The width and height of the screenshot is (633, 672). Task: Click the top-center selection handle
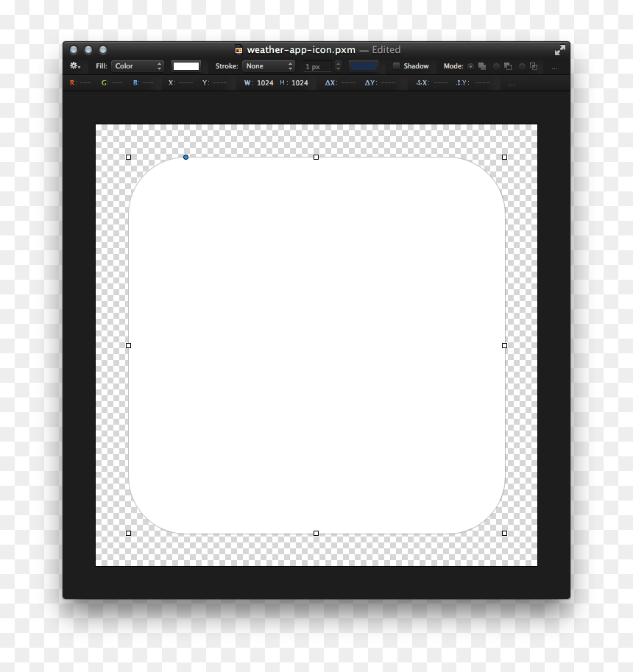[316, 158]
